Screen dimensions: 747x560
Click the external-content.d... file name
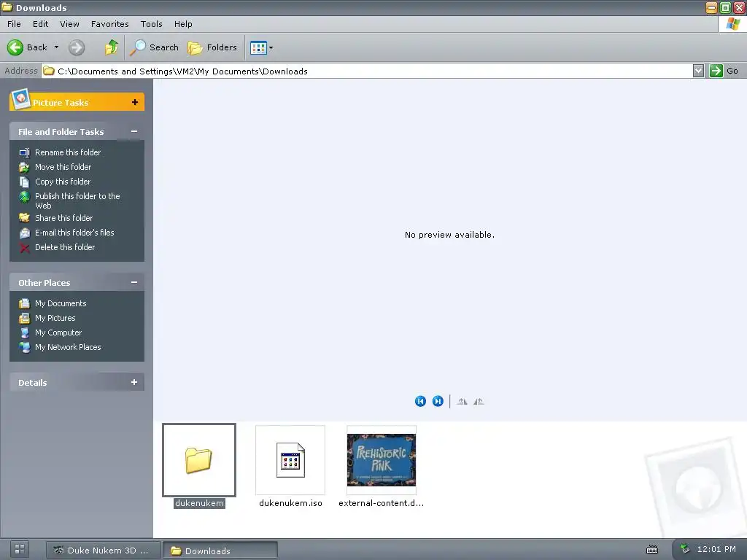pos(381,503)
